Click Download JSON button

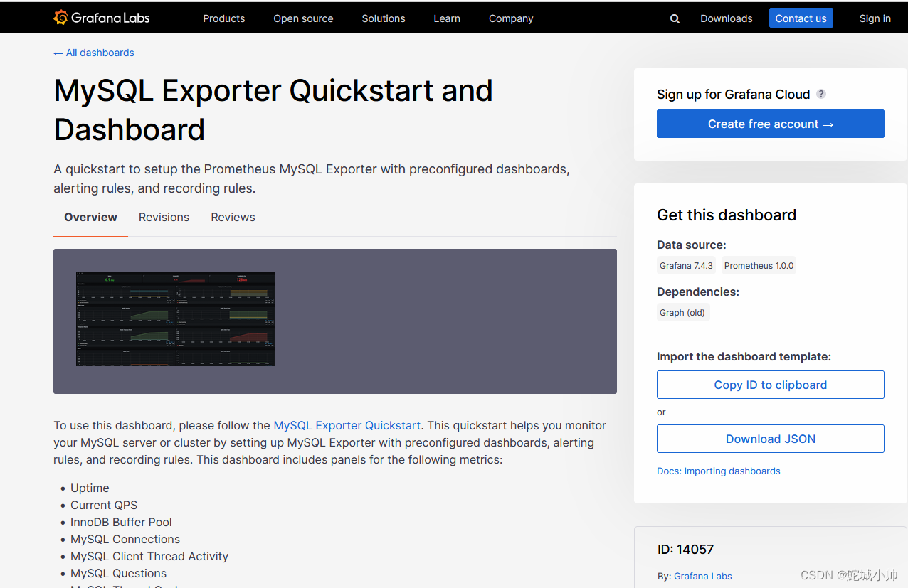770,439
